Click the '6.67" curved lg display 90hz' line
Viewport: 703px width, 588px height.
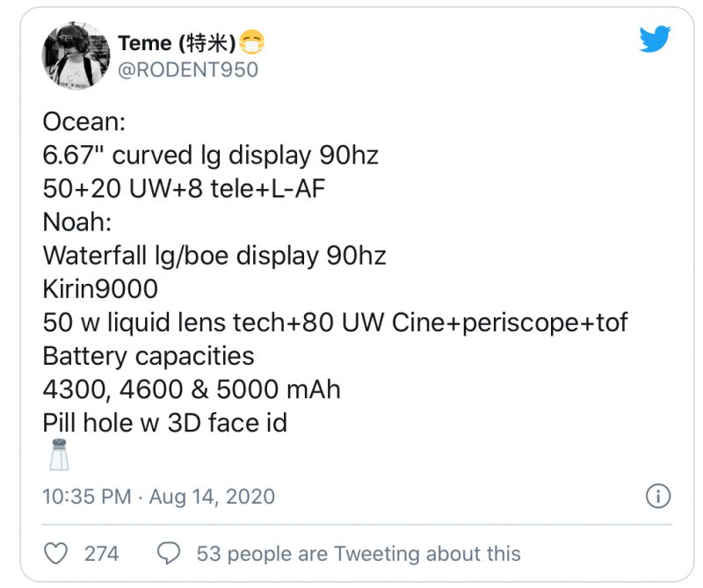coord(211,156)
